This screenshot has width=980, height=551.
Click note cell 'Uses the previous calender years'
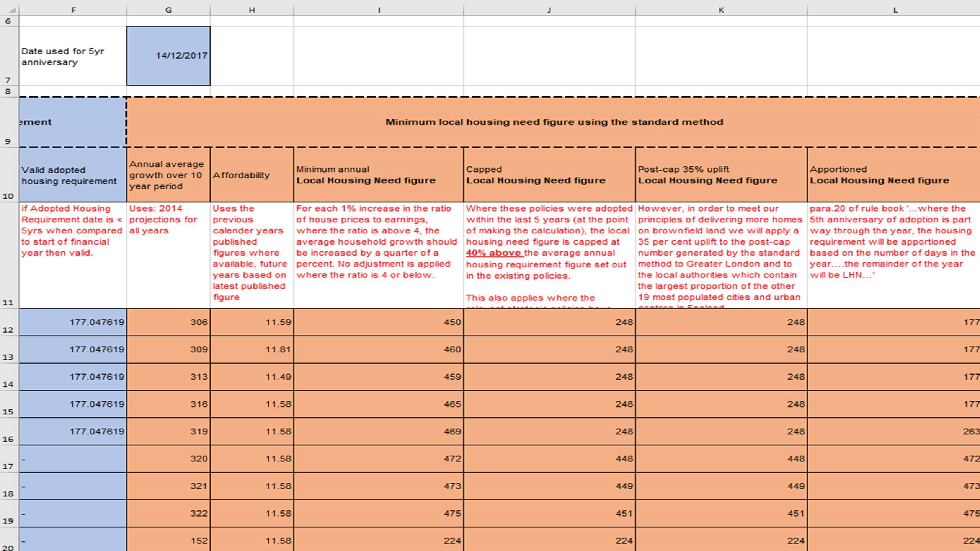252,255
